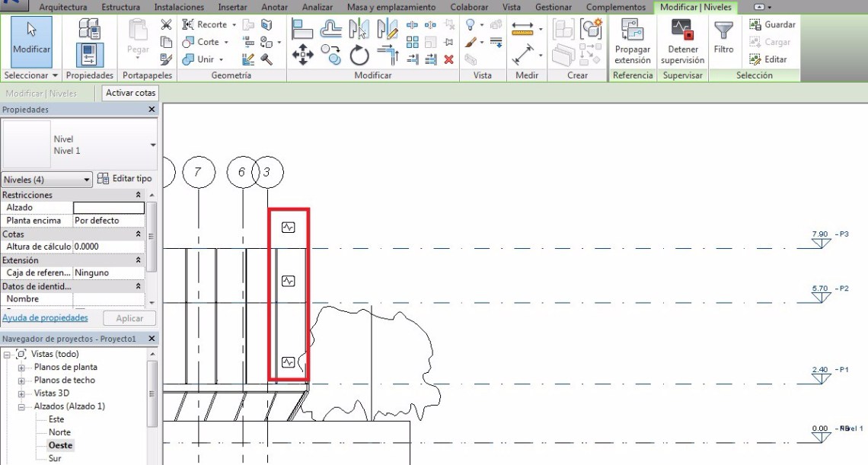Click the monitor symbol beside level P3
868x465 pixels.
(288, 227)
